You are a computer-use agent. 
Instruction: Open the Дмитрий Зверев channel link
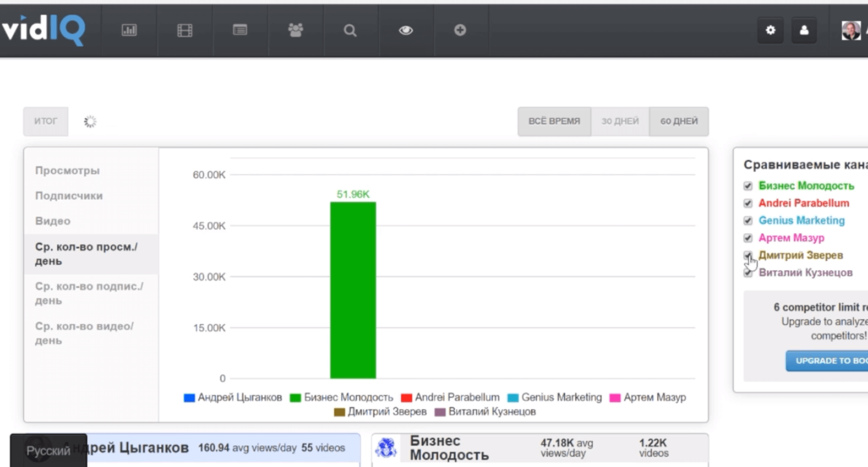(x=801, y=255)
